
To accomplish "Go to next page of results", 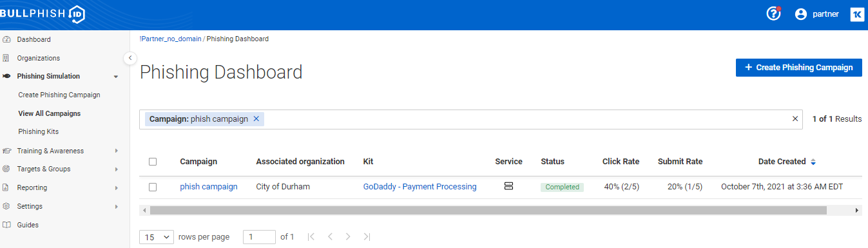I will (348, 236).
